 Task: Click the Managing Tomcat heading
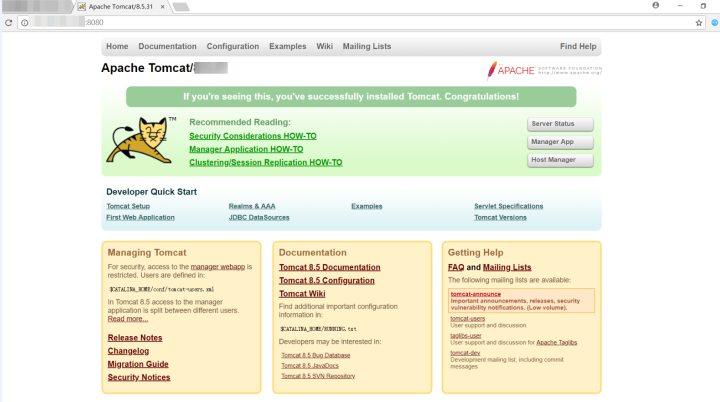(147, 253)
